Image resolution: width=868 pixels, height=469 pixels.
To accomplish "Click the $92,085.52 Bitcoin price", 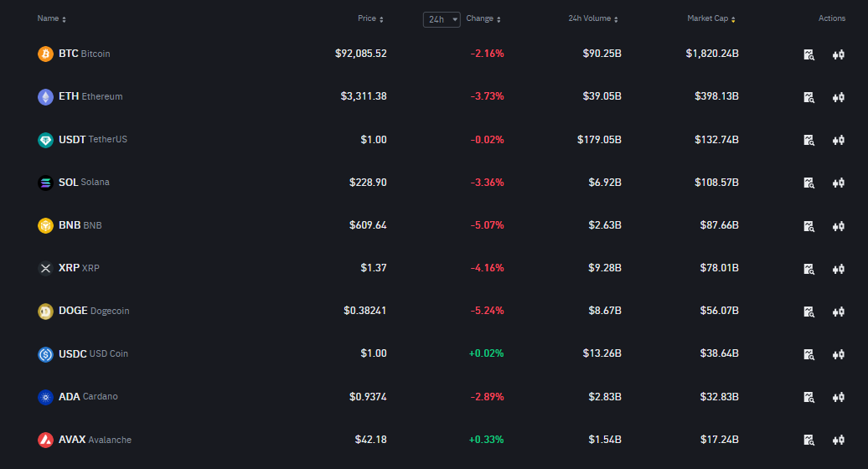I will (x=361, y=54).
